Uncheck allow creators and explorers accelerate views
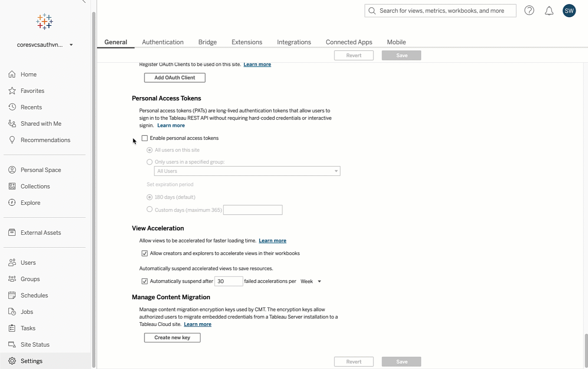588x369 pixels. pyautogui.click(x=145, y=253)
